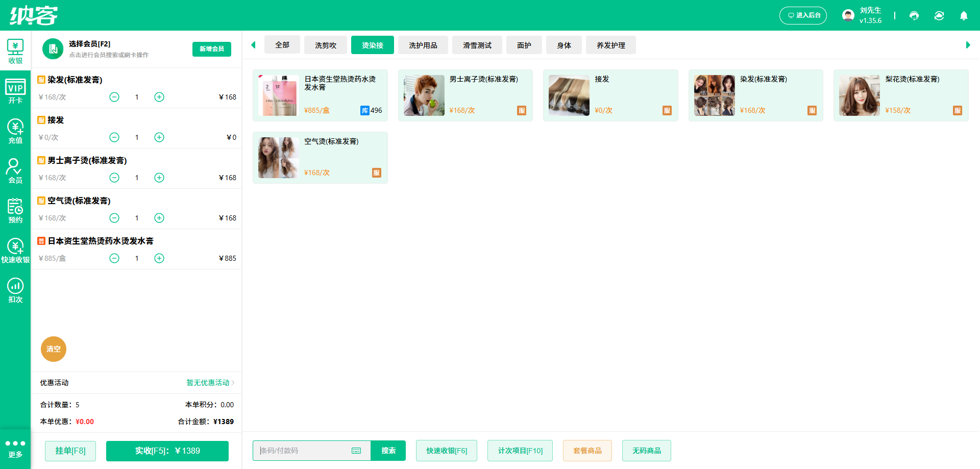This screenshot has height=469, width=980.
Task: Open the 会员 member sidebar icon
Action: click(15, 171)
